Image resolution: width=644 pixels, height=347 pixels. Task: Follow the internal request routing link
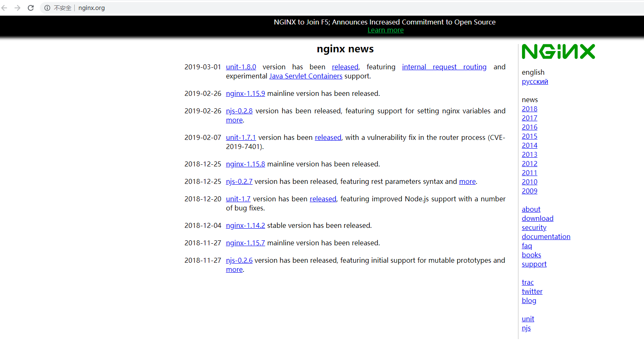point(444,67)
